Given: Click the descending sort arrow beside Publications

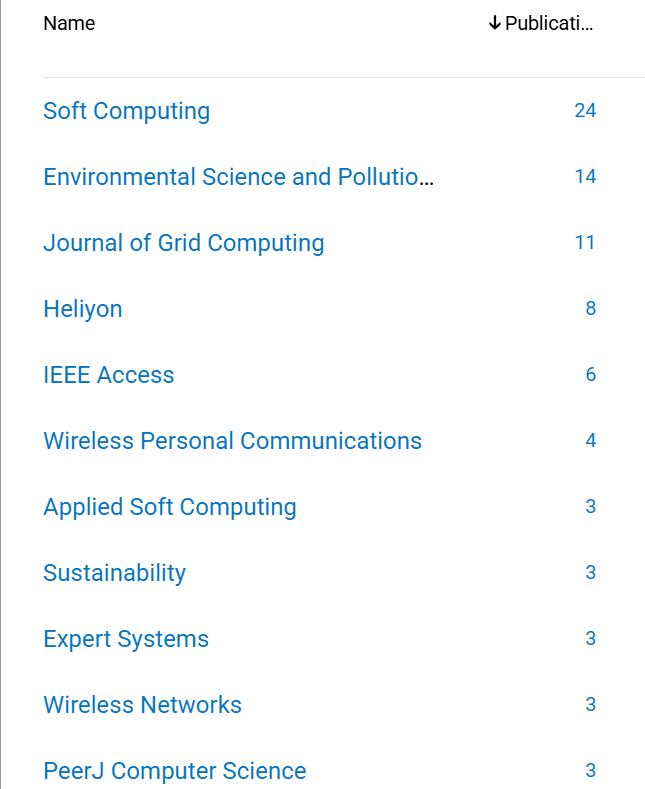Looking at the screenshot, I should click(x=494, y=23).
